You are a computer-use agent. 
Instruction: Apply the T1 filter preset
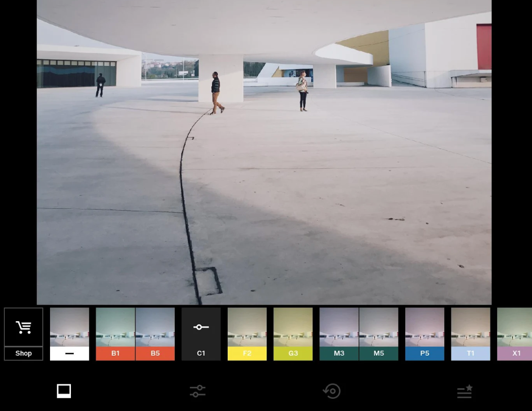point(470,334)
